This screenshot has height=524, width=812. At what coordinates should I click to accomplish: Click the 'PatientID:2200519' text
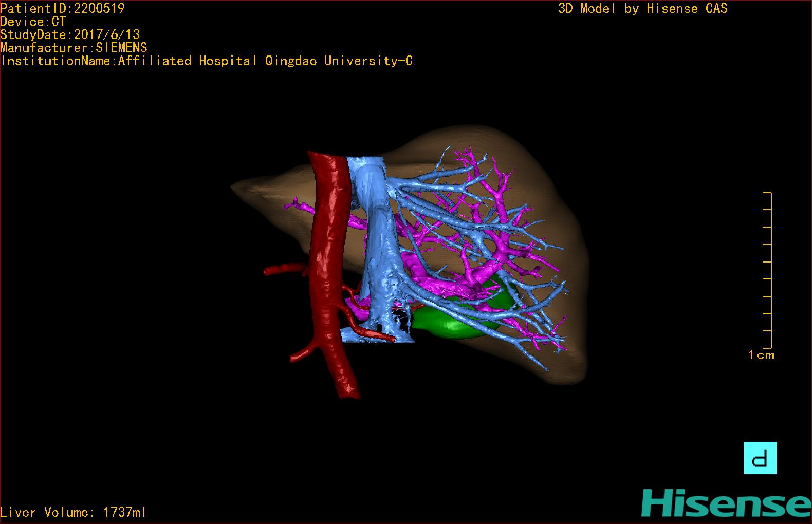point(62,8)
